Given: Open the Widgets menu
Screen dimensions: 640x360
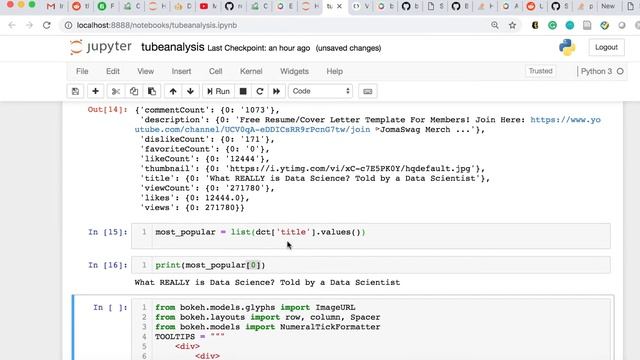Looking at the screenshot, I should point(294,71).
